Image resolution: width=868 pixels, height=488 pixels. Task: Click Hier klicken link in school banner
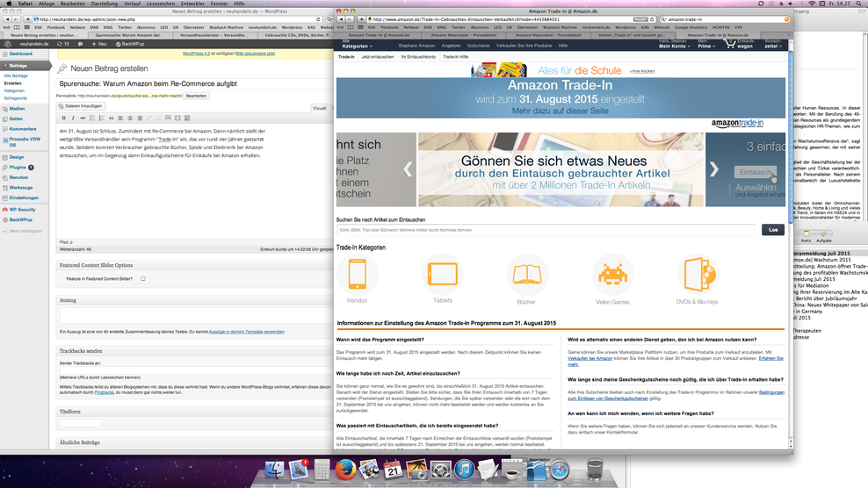point(643,71)
